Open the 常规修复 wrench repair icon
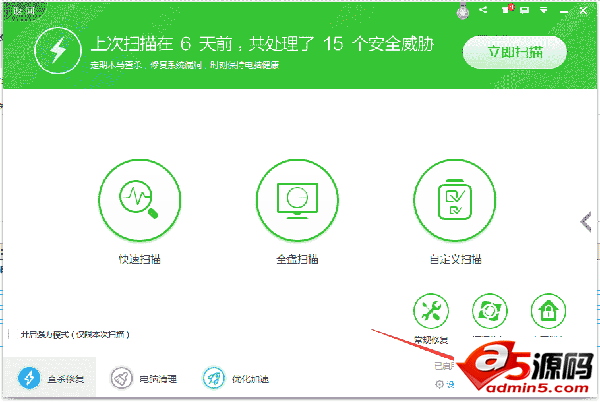 pyautogui.click(x=431, y=311)
